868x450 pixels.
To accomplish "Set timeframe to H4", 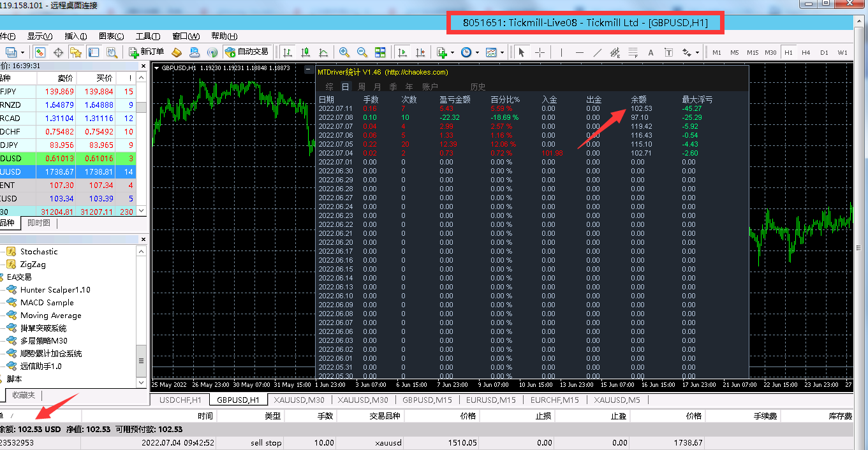I will point(806,52).
